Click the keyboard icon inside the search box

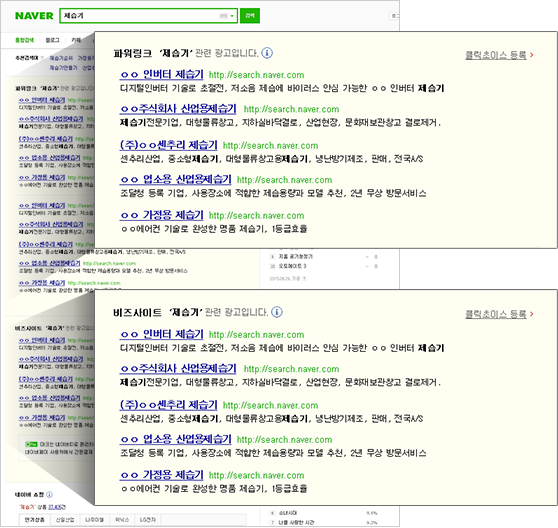coord(223,16)
